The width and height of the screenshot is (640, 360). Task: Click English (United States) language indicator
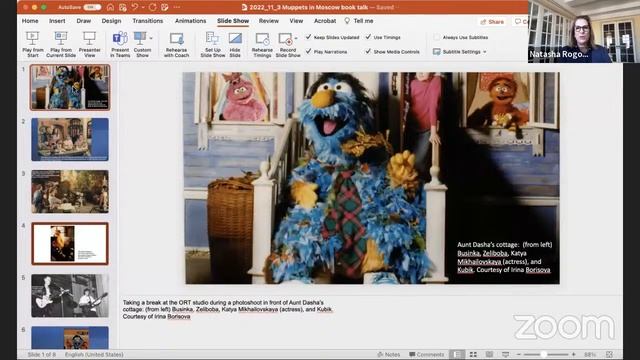point(94,354)
